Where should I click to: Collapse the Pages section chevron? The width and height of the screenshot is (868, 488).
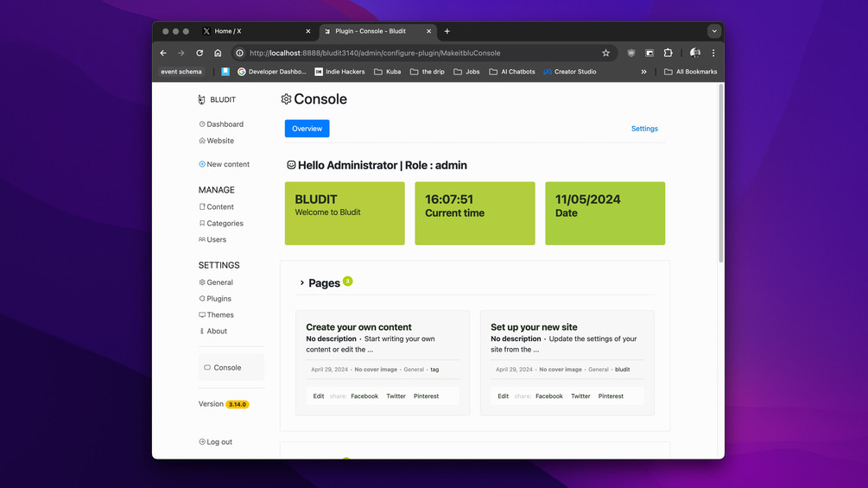(301, 282)
